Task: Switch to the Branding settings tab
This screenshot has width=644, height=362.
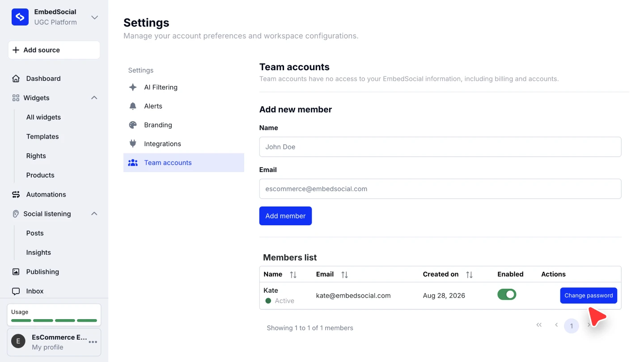Action: click(184, 125)
